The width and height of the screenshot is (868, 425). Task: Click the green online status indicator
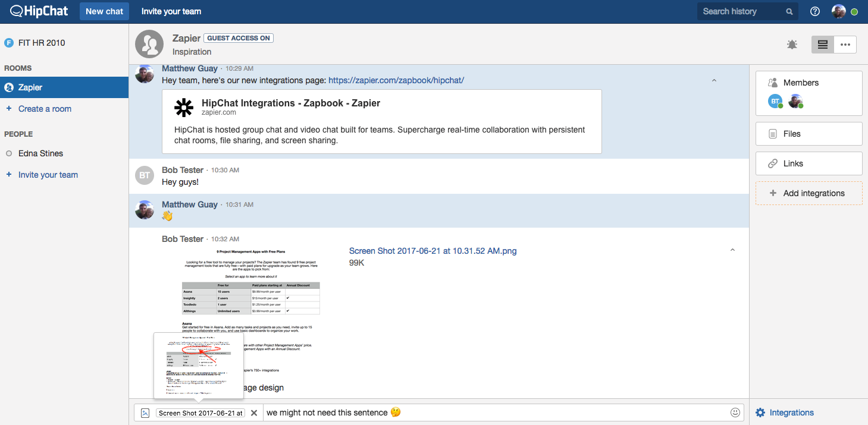coord(854,11)
